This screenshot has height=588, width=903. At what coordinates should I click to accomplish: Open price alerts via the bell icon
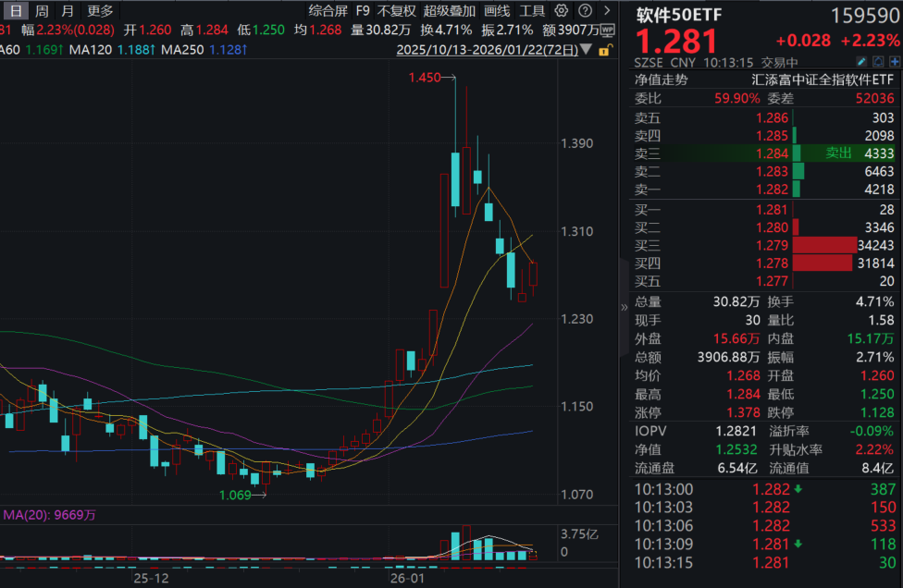876,61
